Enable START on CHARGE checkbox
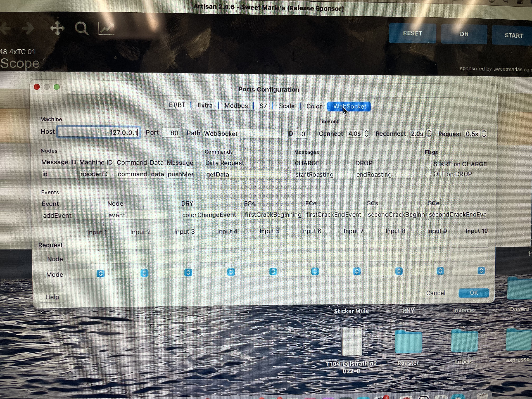 tap(428, 164)
